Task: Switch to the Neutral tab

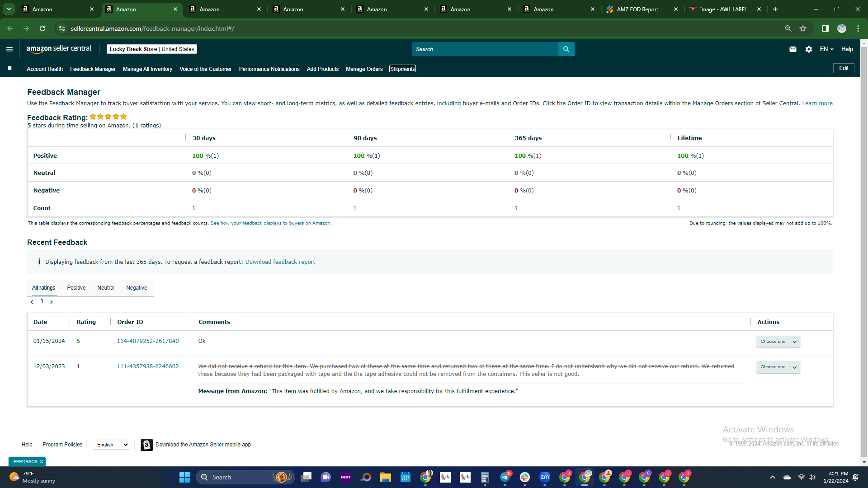Action: point(106,288)
